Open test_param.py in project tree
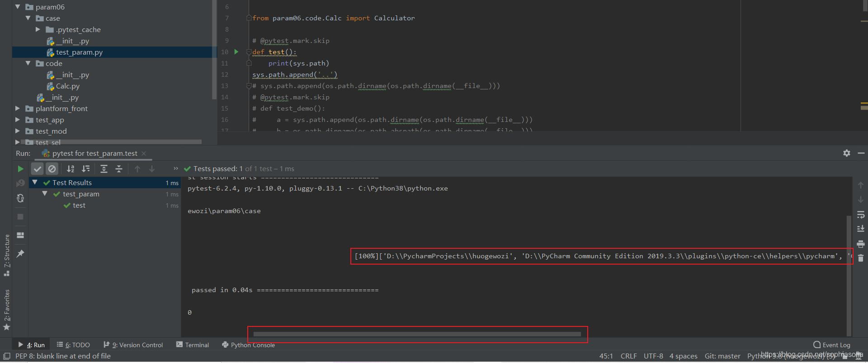Viewport: 868px width, 363px height. pos(79,52)
